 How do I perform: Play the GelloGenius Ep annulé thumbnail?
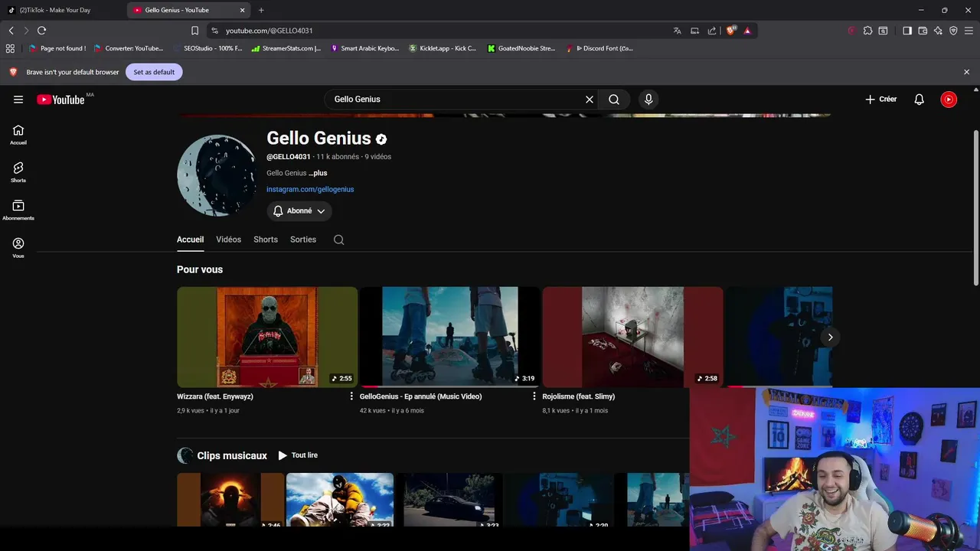[450, 337]
